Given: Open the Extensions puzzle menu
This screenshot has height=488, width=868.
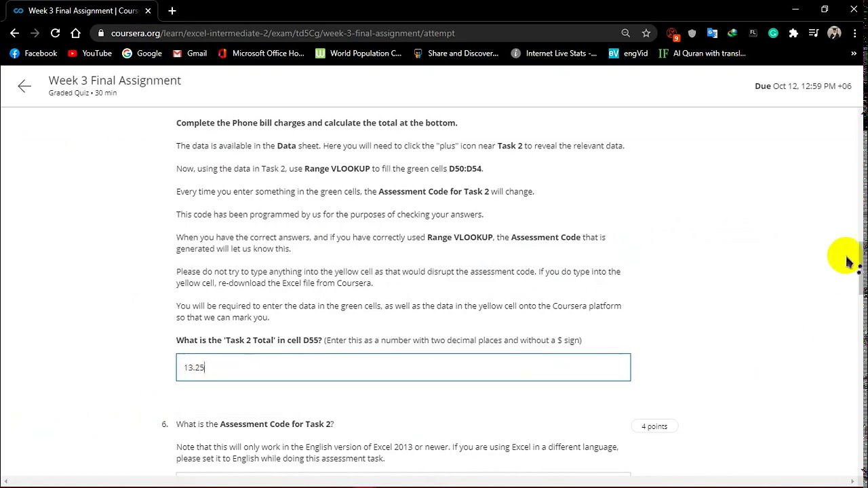Looking at the screenshot, I should point(793,33).
